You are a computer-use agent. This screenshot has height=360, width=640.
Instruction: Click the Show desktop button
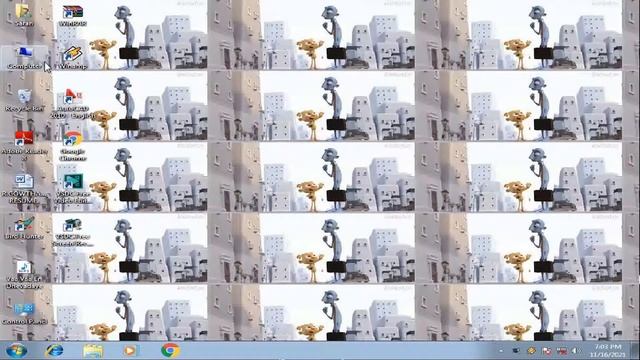pos(636,351)
